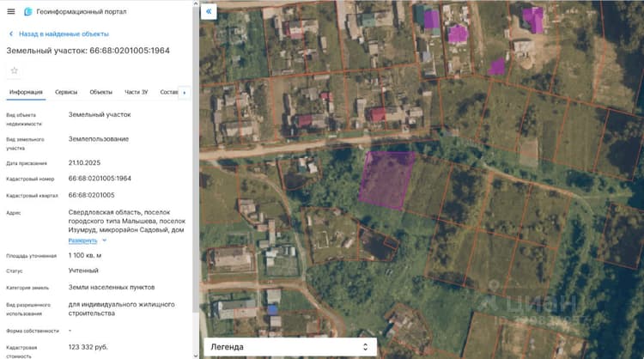The height and width of the screenshot is (359, 644).
Task: Click the status value Учтенный
Action: (83, 271)
